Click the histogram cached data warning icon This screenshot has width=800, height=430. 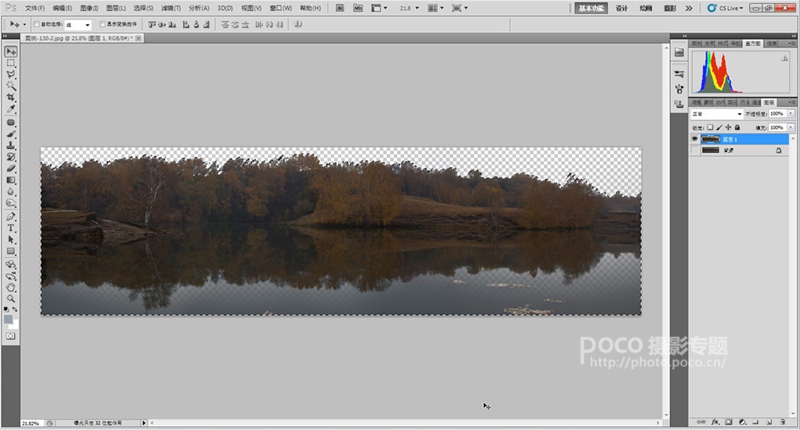click(x=784, y=58)
